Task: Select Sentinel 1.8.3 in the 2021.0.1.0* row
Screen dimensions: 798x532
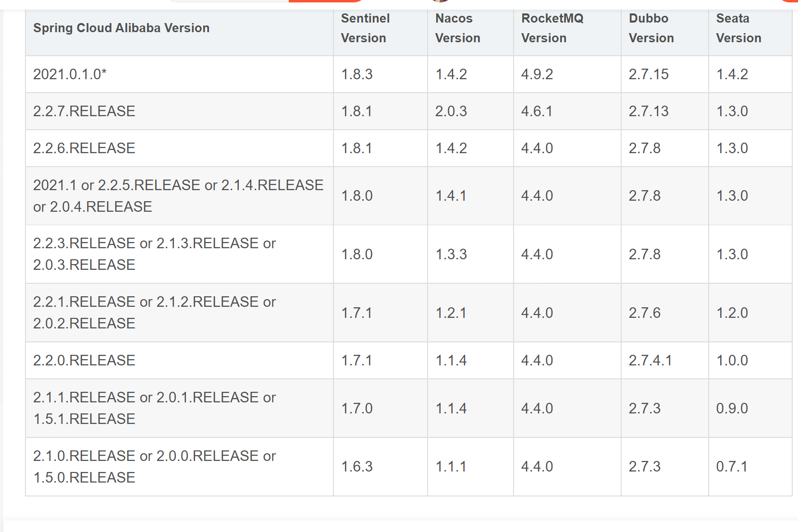Action: (381, 74)
